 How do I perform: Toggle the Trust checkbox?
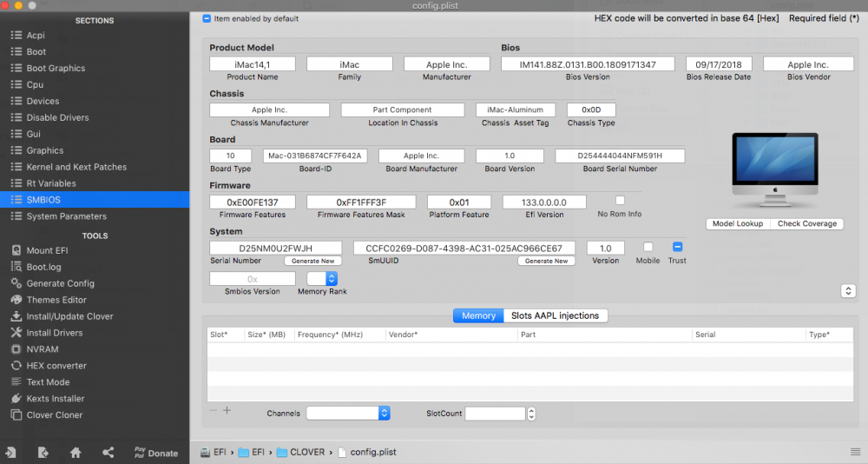677,247
